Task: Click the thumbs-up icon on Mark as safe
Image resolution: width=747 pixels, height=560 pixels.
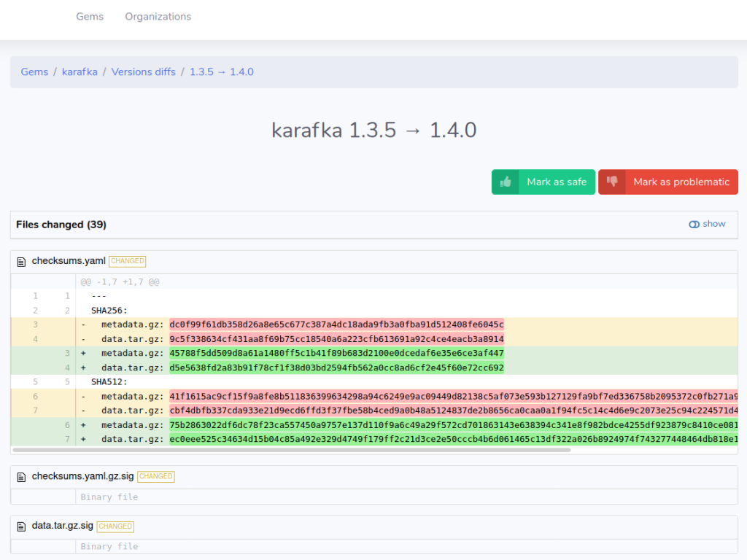Action: point(506,182)
